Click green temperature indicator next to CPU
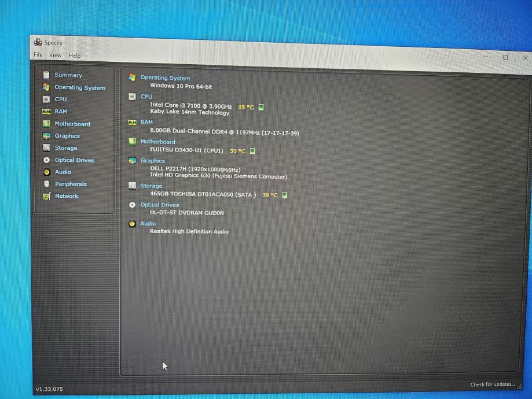 tap(261, 107)
